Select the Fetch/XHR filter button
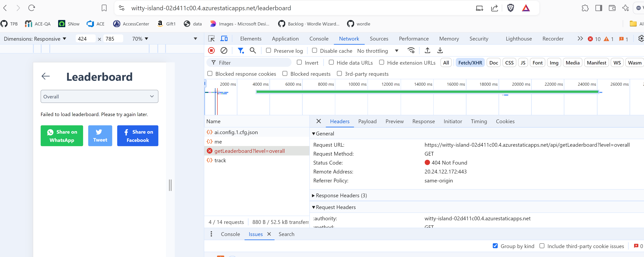 pyautogui.click(x=470, y=63)
